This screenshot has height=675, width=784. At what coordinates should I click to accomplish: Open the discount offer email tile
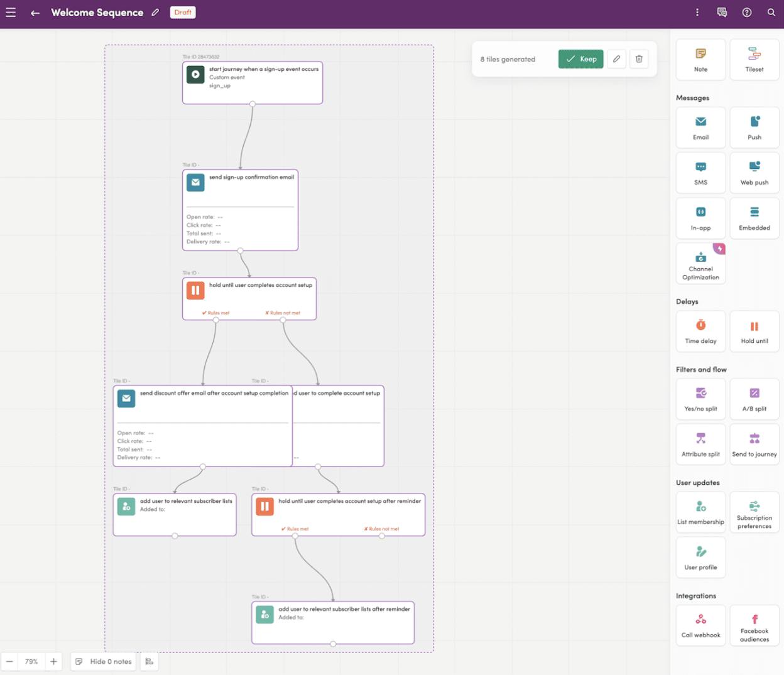[x=203, y=426]
